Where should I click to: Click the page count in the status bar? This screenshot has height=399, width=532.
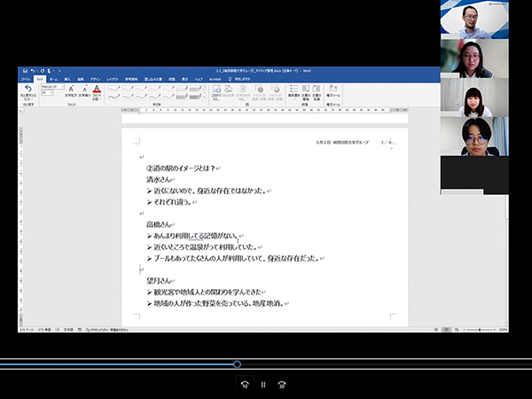(27, 330)
